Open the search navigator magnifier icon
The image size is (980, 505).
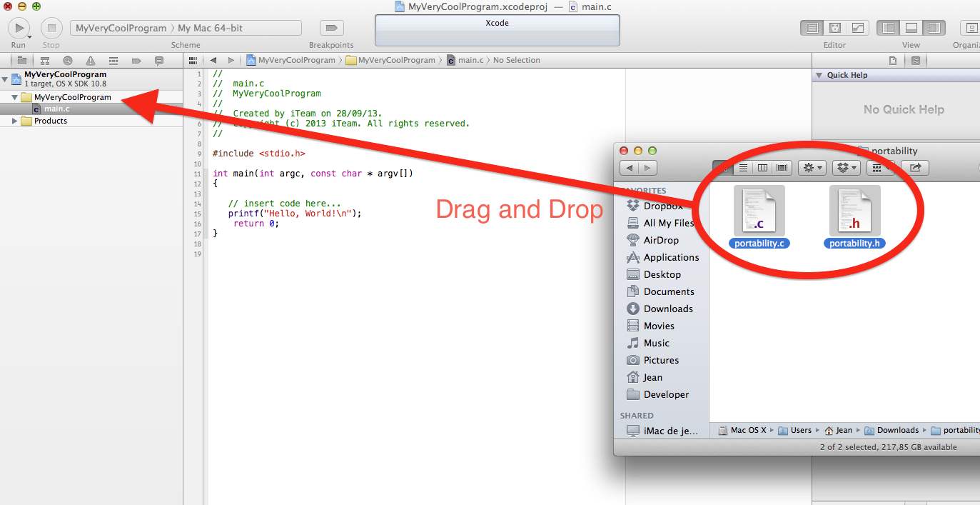coord(68,61)
